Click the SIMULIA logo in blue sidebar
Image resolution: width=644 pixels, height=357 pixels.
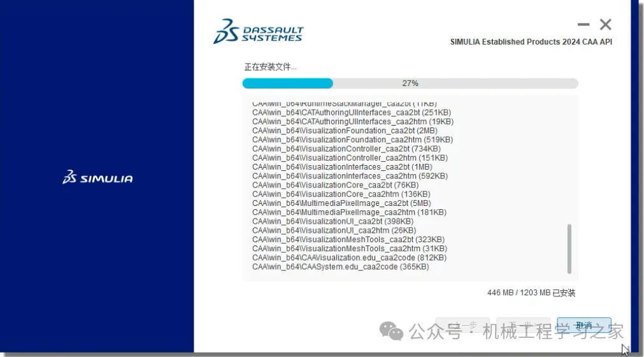point(97,177)
